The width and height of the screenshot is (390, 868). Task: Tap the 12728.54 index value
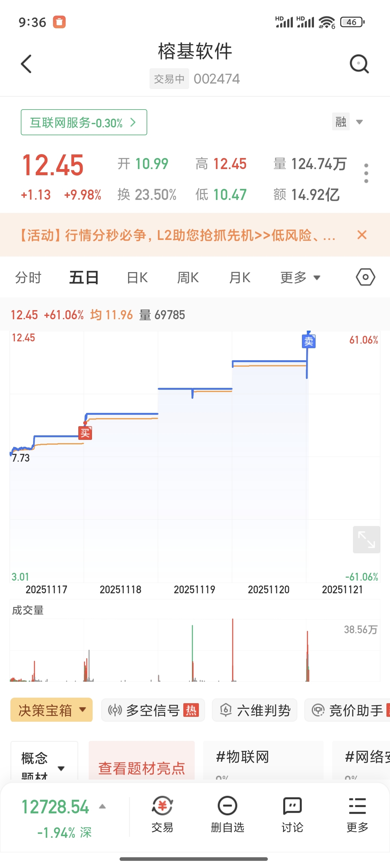(x=55, y=807)
